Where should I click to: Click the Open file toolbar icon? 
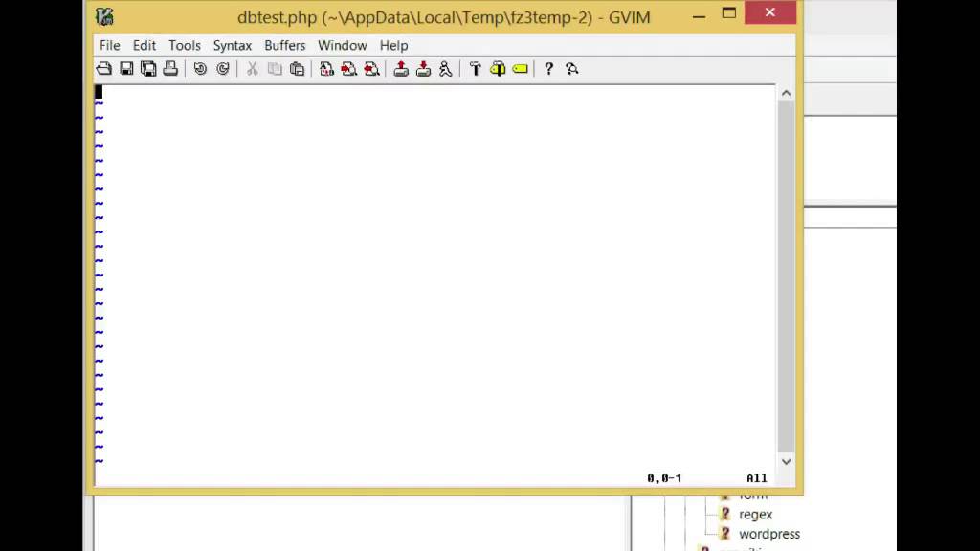103,69
